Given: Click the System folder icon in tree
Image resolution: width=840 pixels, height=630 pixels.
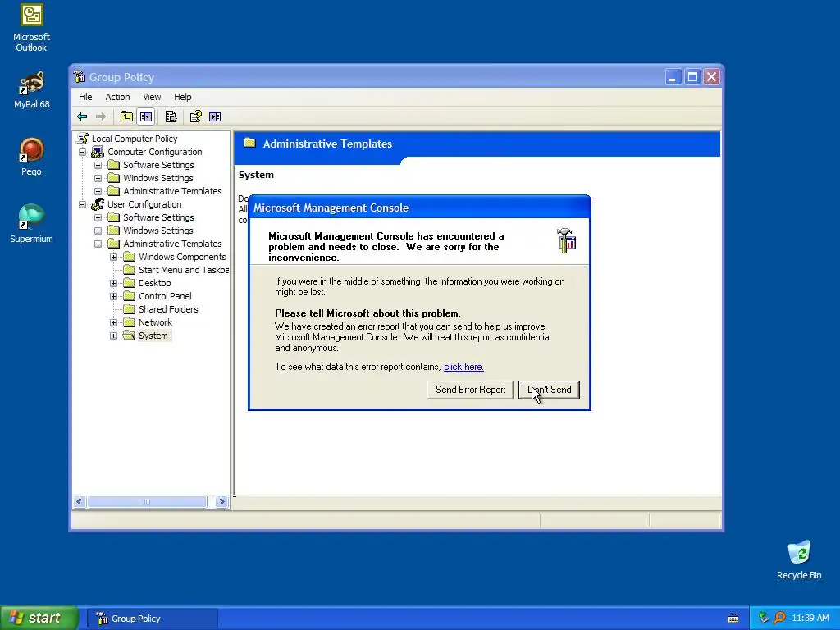Looking at the screenshot, I should (129, 336).
